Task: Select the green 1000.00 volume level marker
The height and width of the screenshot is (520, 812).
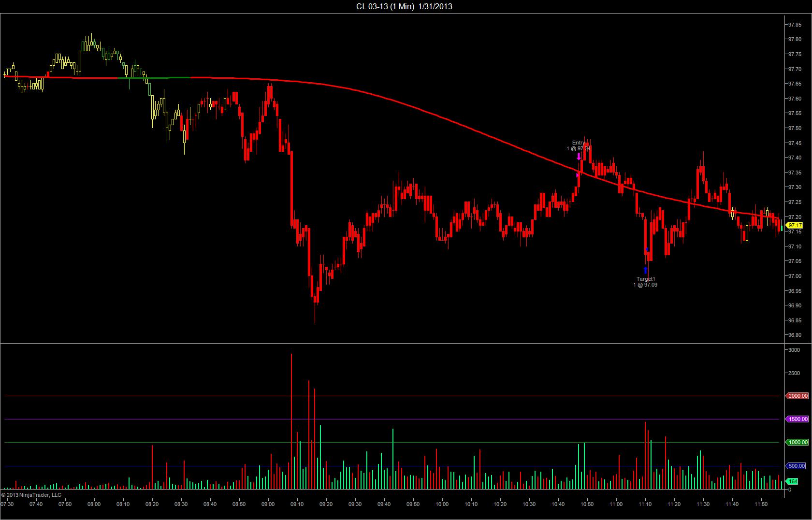Action: pyautogui.click(x=797, y=442)
